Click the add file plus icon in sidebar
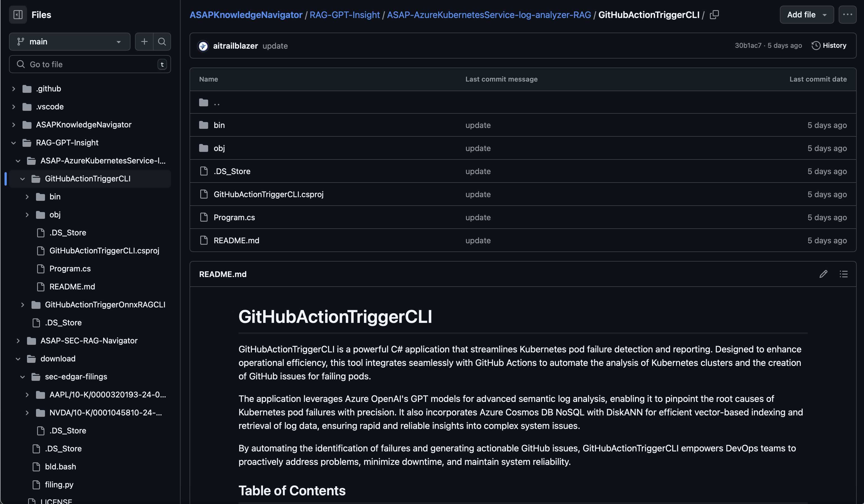This screenshot has width=864, height=504. 144,42
